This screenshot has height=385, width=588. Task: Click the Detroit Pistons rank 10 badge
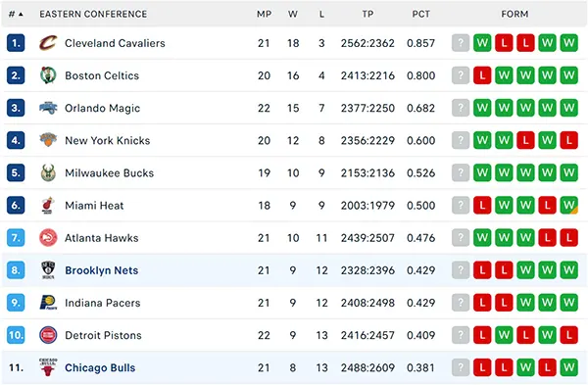click(x=16, y=335)
